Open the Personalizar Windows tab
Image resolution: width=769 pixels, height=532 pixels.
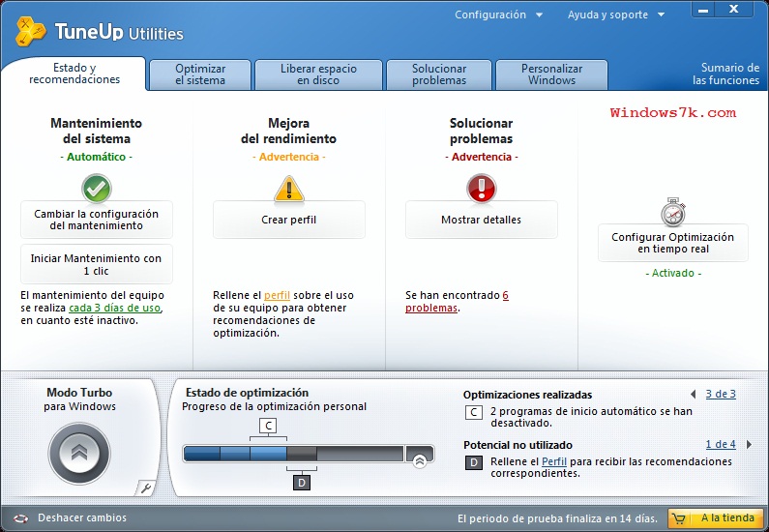tap(551, 74)
